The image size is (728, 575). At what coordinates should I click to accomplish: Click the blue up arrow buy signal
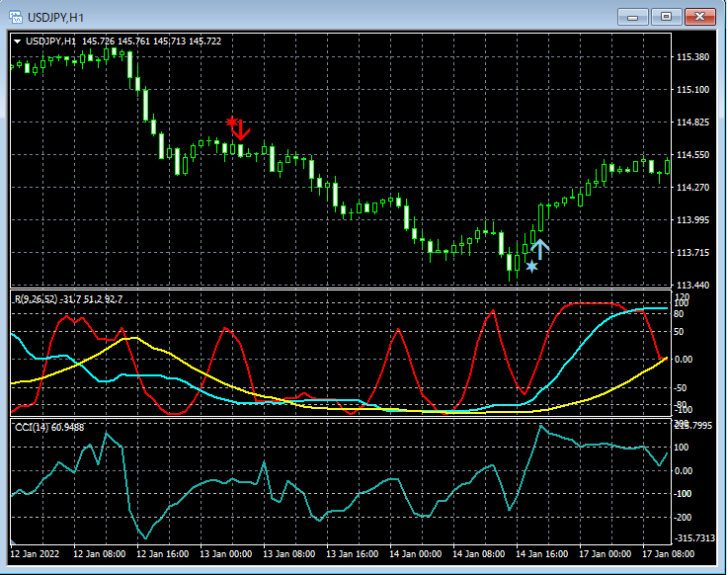click(x=539, y=248)
